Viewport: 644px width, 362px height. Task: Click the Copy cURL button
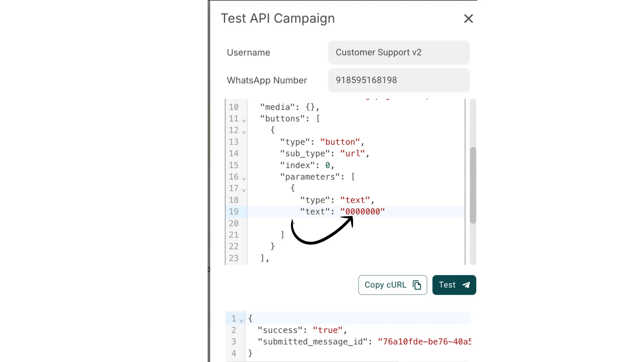[x=392, y=285]
